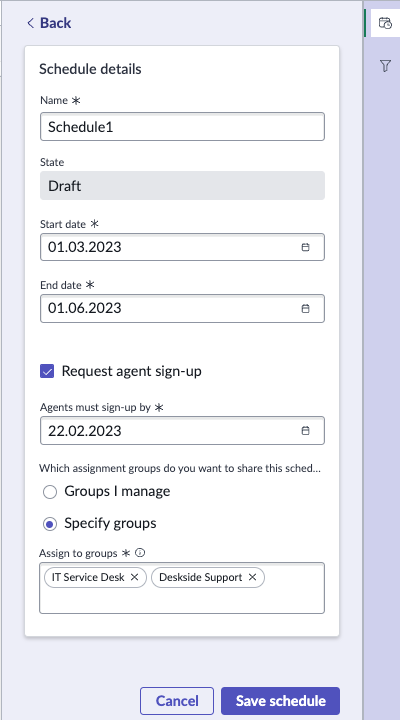
Task: Open the sign-up deadline calendar picker icon
Action: (x=305, y=431)
